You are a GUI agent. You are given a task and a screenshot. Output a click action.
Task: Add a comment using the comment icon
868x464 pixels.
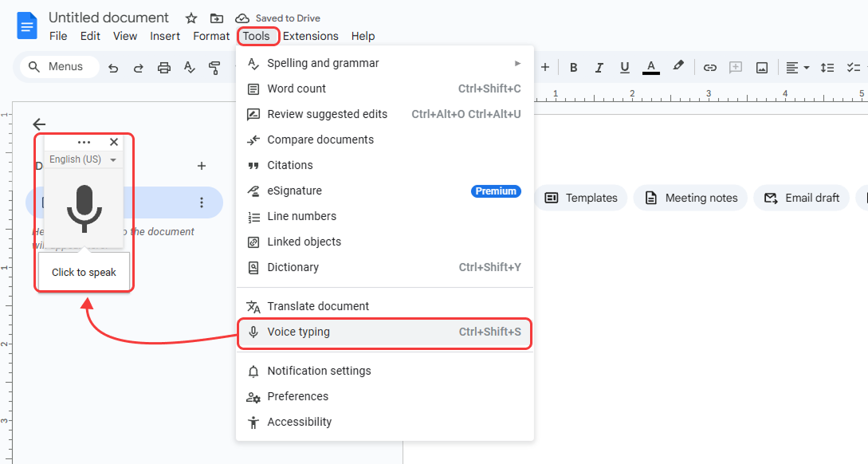point(736,67)
